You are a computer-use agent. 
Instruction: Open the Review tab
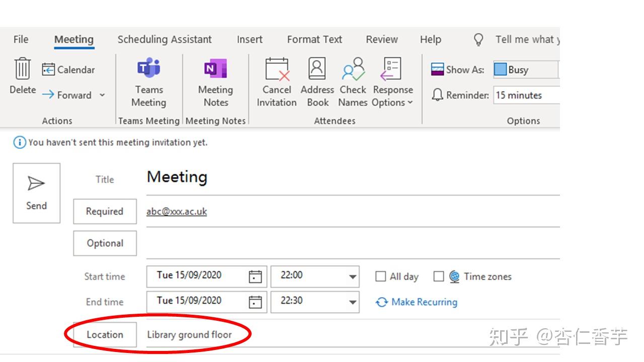382,39
